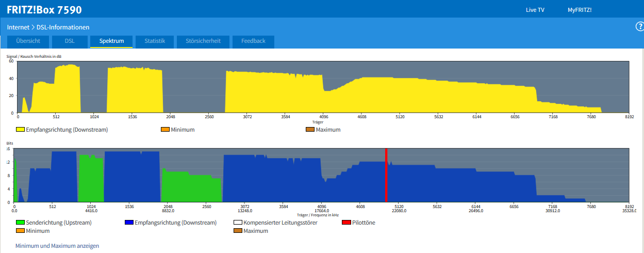Click the red pilot tone line in bits chart

click(x=386, y=175)
